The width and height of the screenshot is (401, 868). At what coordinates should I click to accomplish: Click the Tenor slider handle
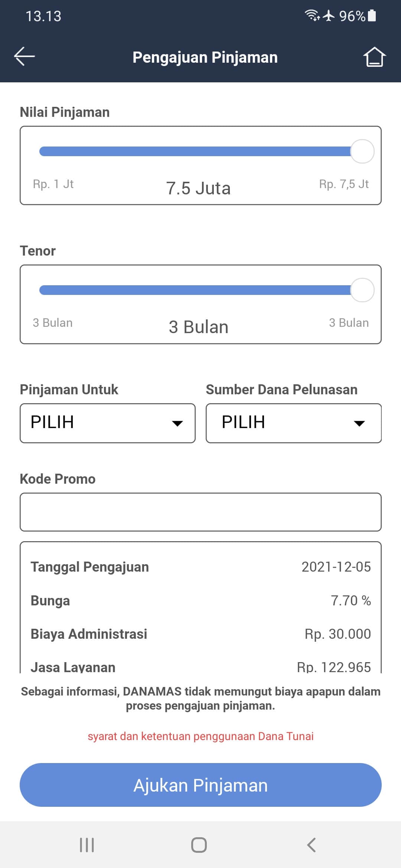[x=362, y=290]
